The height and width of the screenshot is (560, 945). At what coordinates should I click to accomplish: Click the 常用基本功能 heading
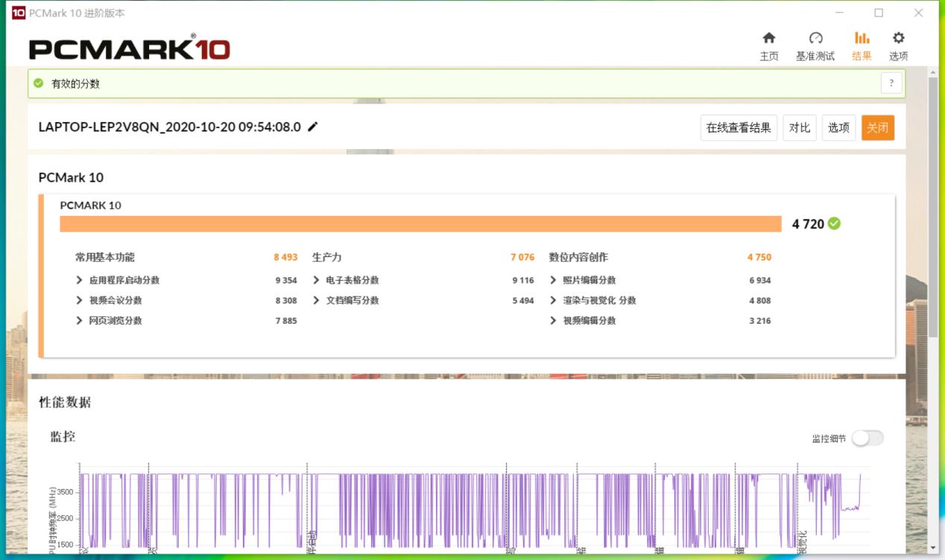(x=105, y=257)
